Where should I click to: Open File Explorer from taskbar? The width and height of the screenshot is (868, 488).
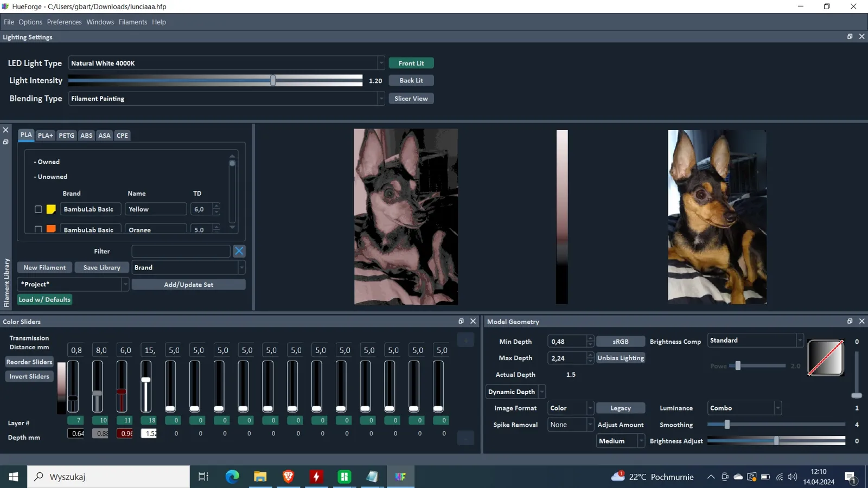(260, 477)
